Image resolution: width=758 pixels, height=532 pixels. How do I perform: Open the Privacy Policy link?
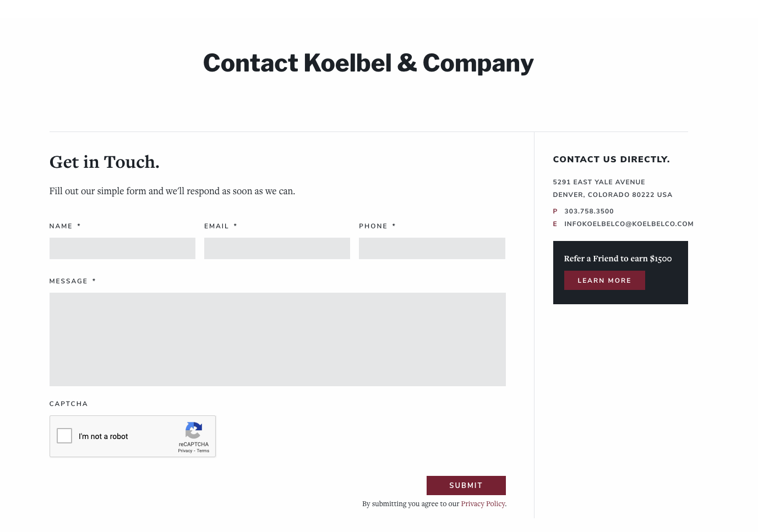(483, 503)
